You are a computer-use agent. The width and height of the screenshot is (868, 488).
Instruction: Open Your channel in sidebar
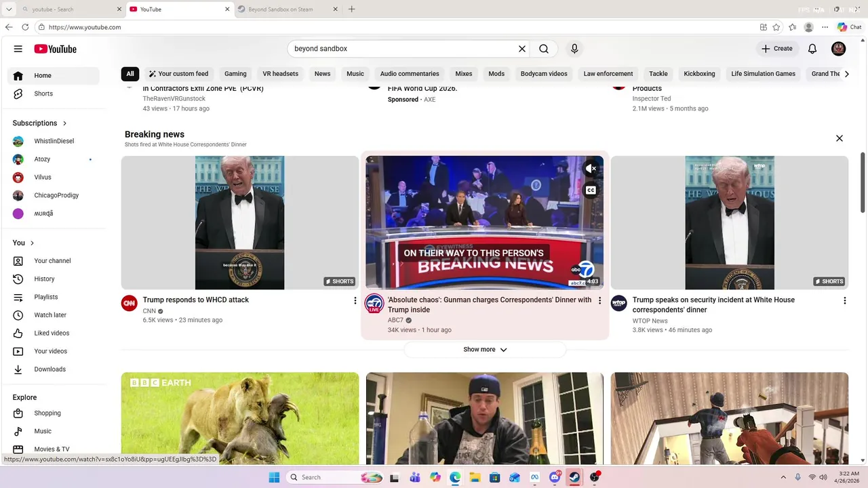tap(54, 261)
